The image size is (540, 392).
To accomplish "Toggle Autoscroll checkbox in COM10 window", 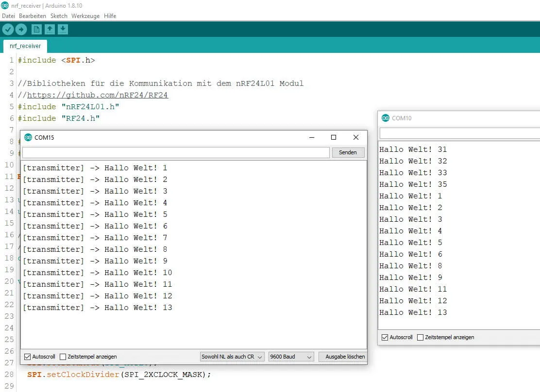I will point(385,337).
